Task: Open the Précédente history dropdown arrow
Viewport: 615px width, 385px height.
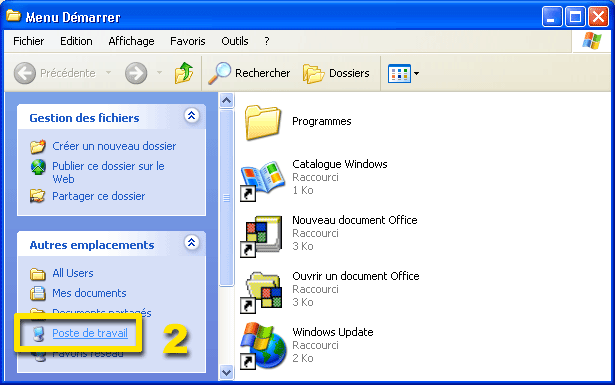Action: (108, 73)
